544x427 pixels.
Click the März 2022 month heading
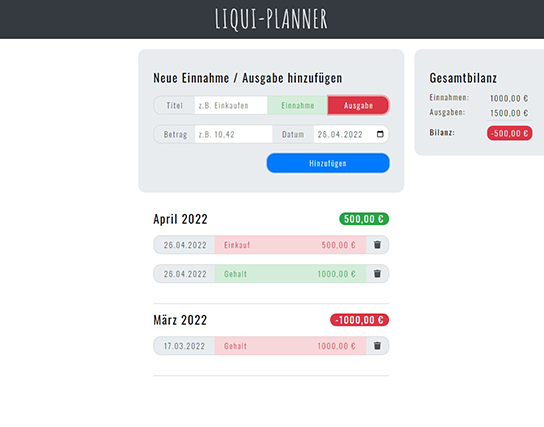pyautogui.click(x=180, y=320)
